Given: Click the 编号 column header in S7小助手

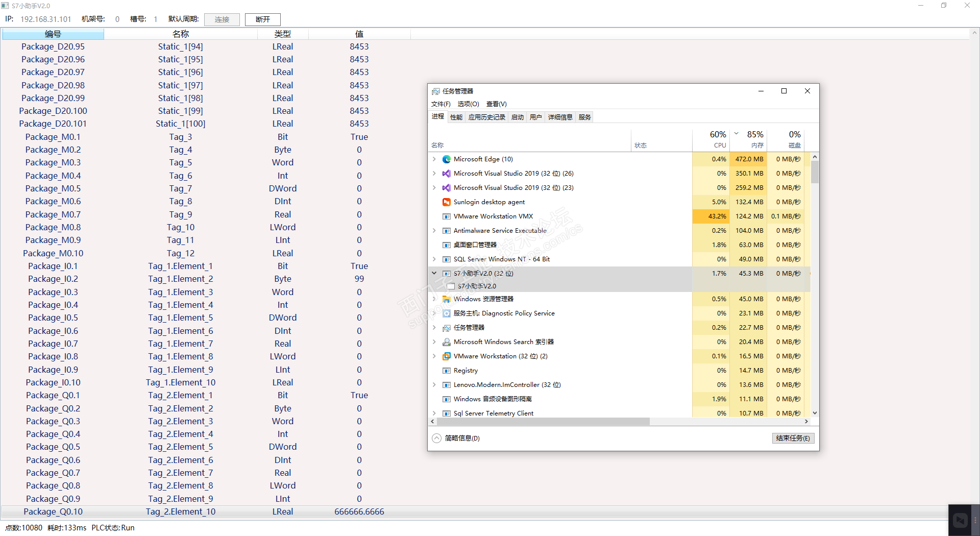Looking at the screenshot, I should pyautogui.click(x=53, y=34).
